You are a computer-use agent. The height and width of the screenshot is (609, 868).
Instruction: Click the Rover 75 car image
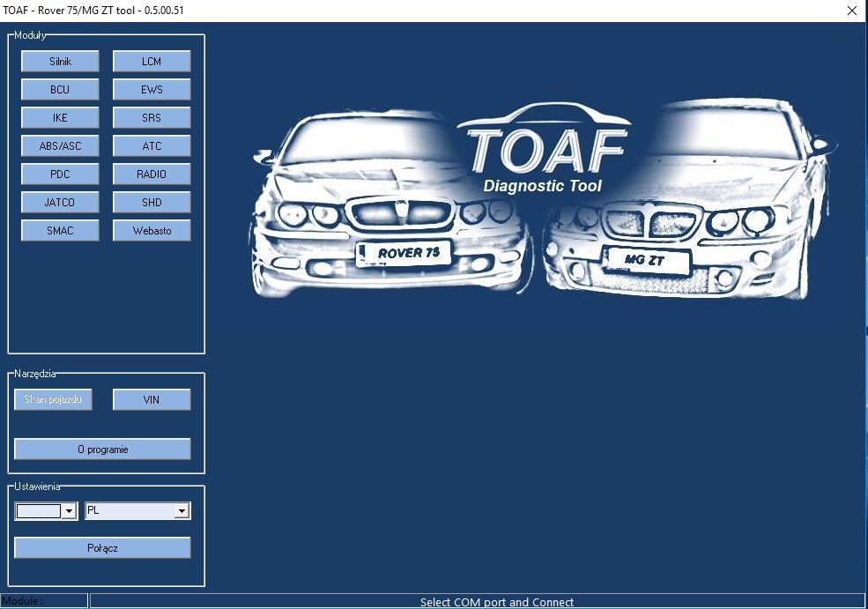coord(390,204)
